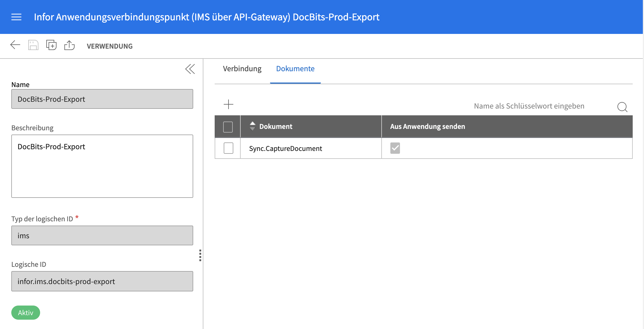Click the Aus Anwendung senden column header

[427, 126]
